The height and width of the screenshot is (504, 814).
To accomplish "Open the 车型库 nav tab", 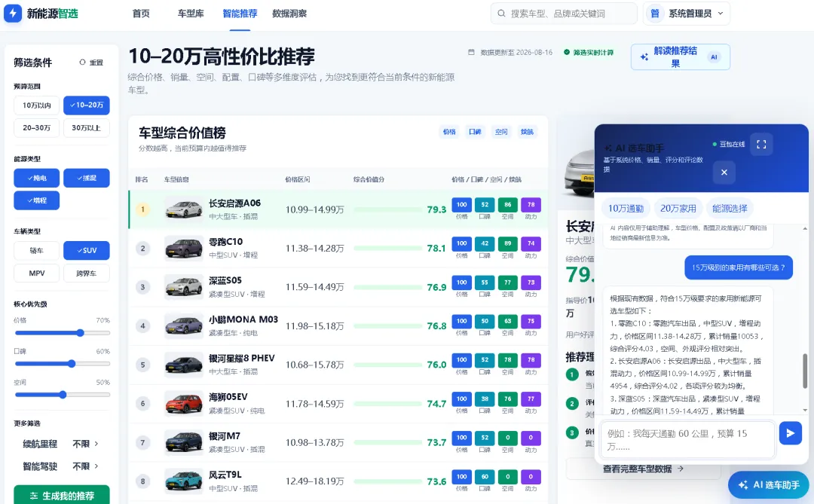I will point(191,14).
